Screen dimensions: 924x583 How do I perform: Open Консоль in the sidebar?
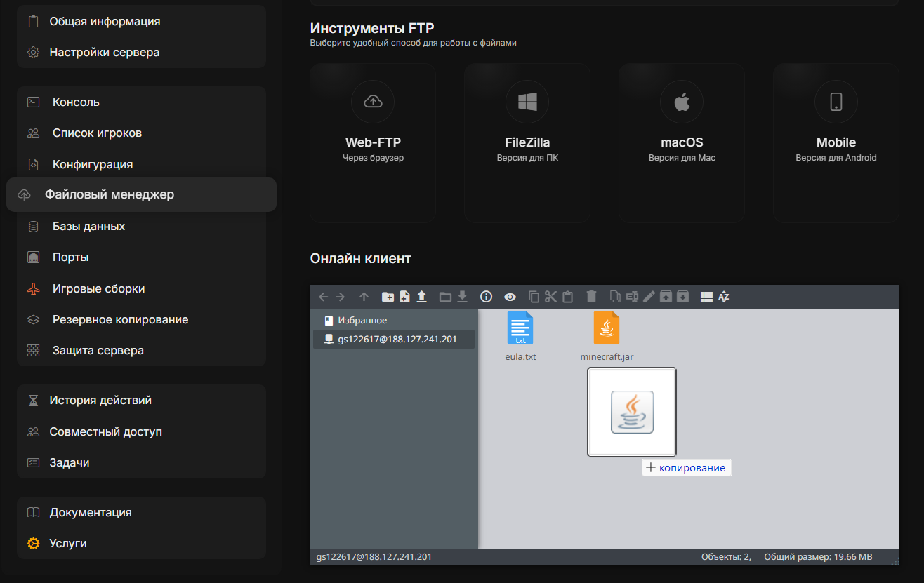[x=141, y=102]
